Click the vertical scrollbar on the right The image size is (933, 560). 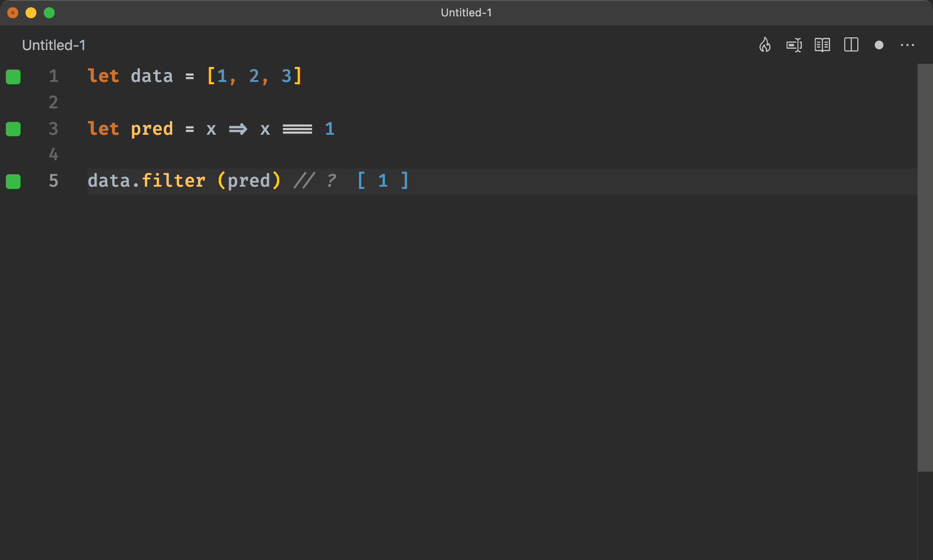925,268
